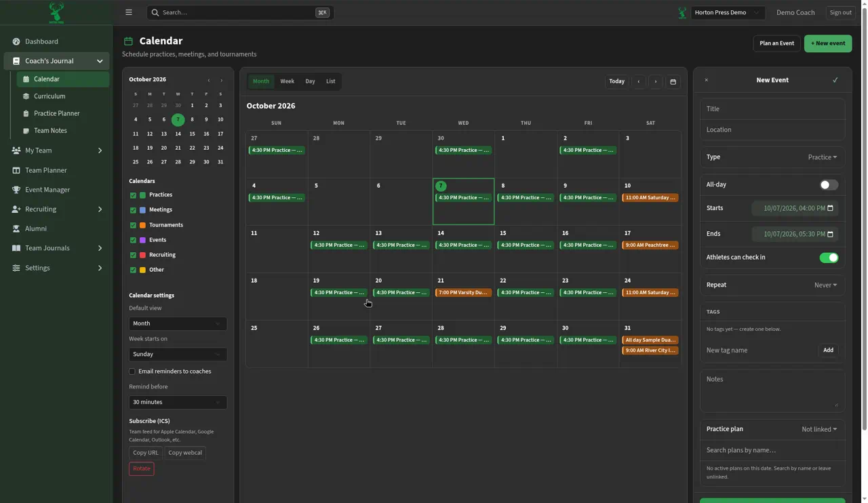Screen dimensions: 868x503
Task: Uncheck the Practices calendar checkbox
Action: 133,195
